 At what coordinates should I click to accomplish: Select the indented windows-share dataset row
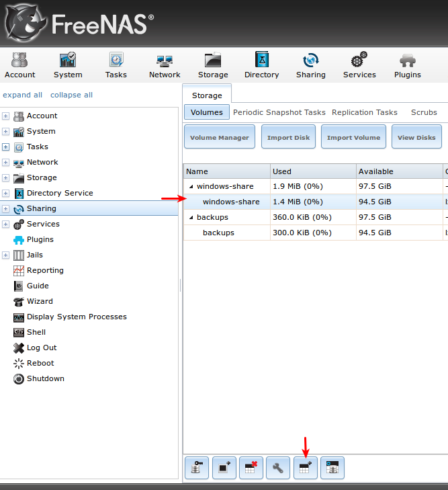(316, 202)
